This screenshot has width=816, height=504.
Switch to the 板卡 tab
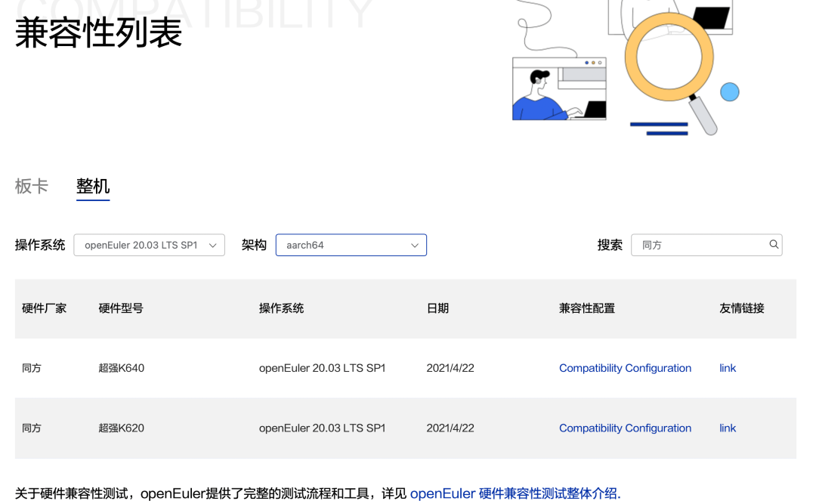coord(31,186)
